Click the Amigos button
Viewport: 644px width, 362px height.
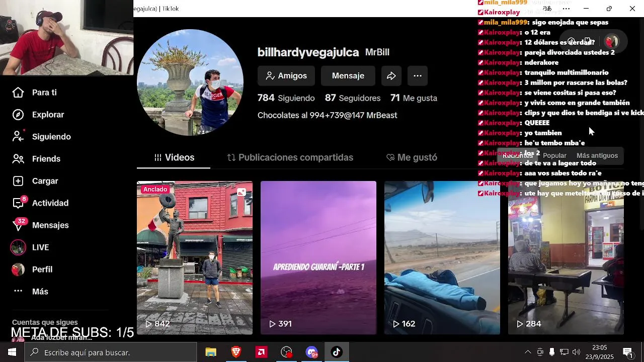(286, 76)
